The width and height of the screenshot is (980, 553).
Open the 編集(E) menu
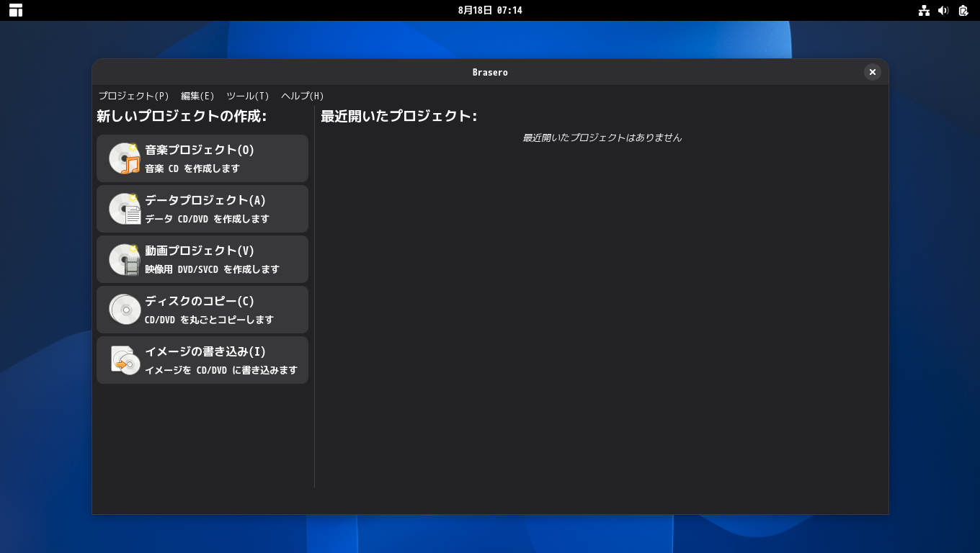tap(197, 96)
